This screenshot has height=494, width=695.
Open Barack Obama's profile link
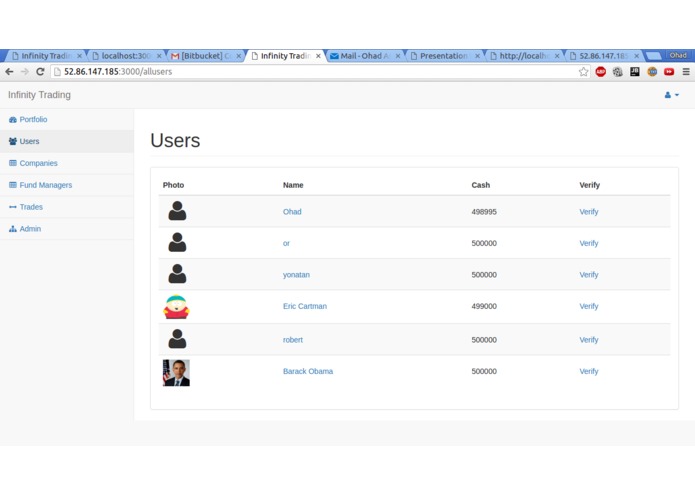click(308, 371)
